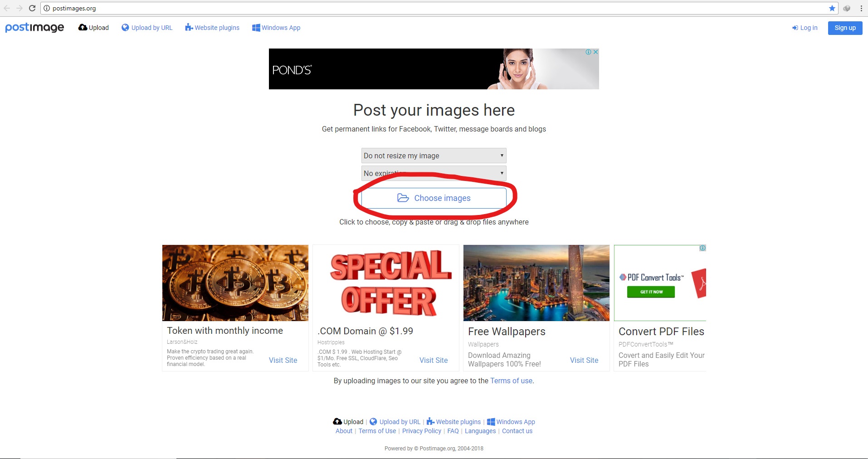Click footer Windows logo icon

click(x=491, y=421)
